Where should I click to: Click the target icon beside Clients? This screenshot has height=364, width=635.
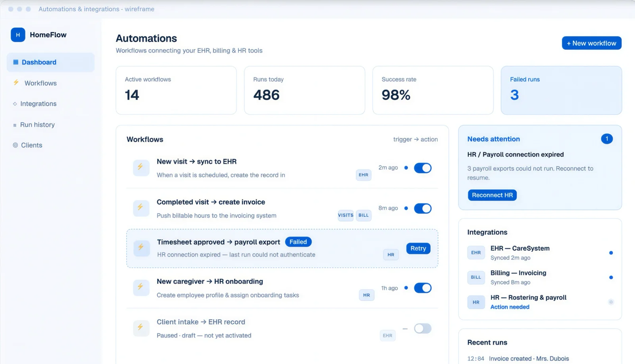pyautogui.click(x=15, y=145)
